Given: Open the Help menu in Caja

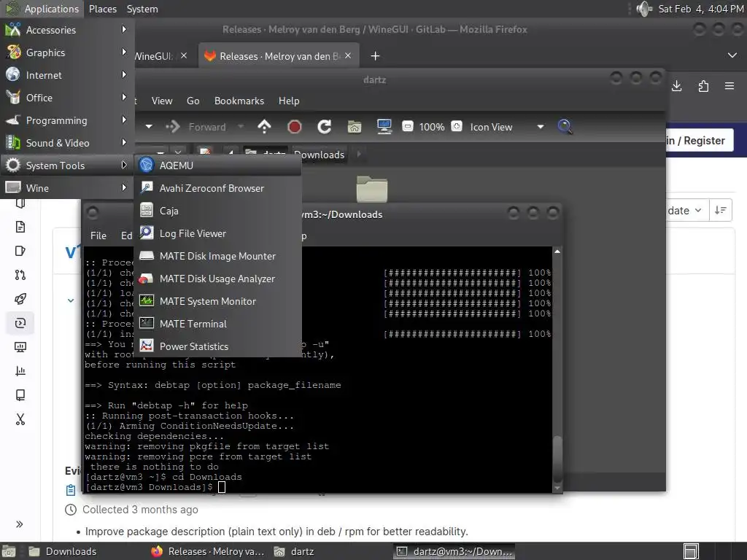Looking at the screenshot, I should pyautogui.click(x=289, y=101).
